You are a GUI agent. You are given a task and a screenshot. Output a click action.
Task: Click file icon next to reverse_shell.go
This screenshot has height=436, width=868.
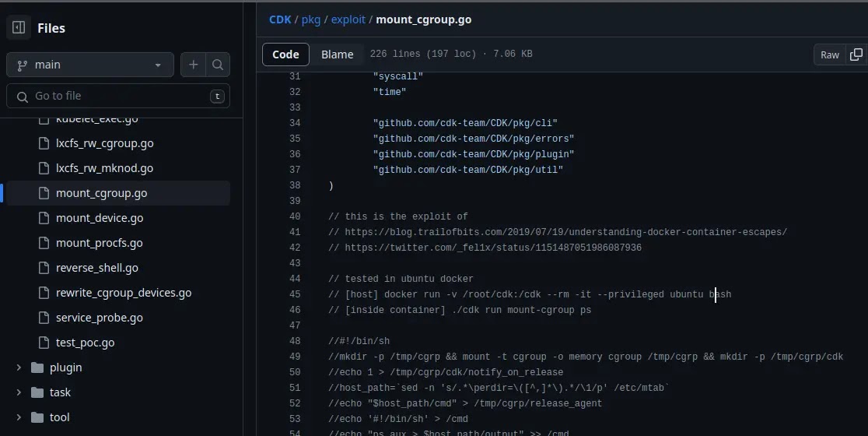[x=44, y=268]
